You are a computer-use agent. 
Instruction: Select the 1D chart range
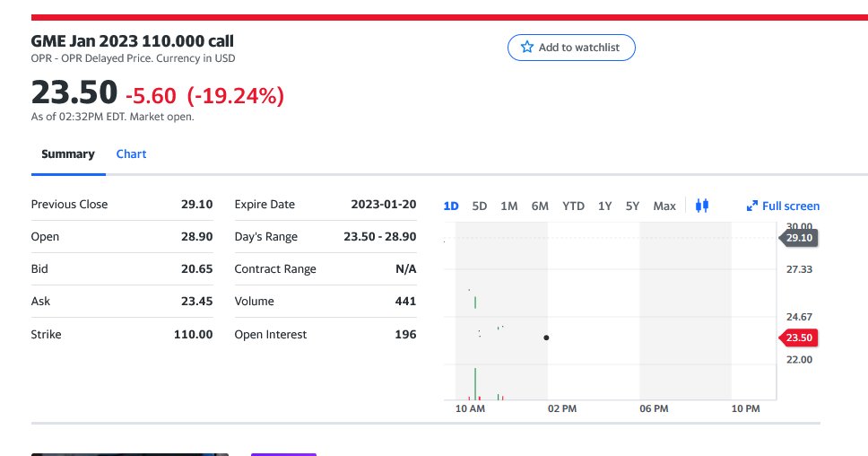(x=451, y=206)
